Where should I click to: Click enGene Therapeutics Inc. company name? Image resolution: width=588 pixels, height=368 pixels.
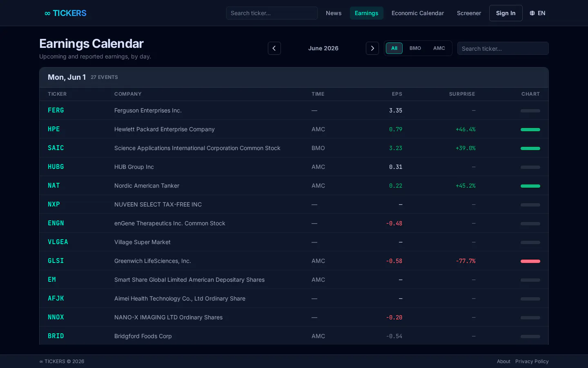pos(170,223)
